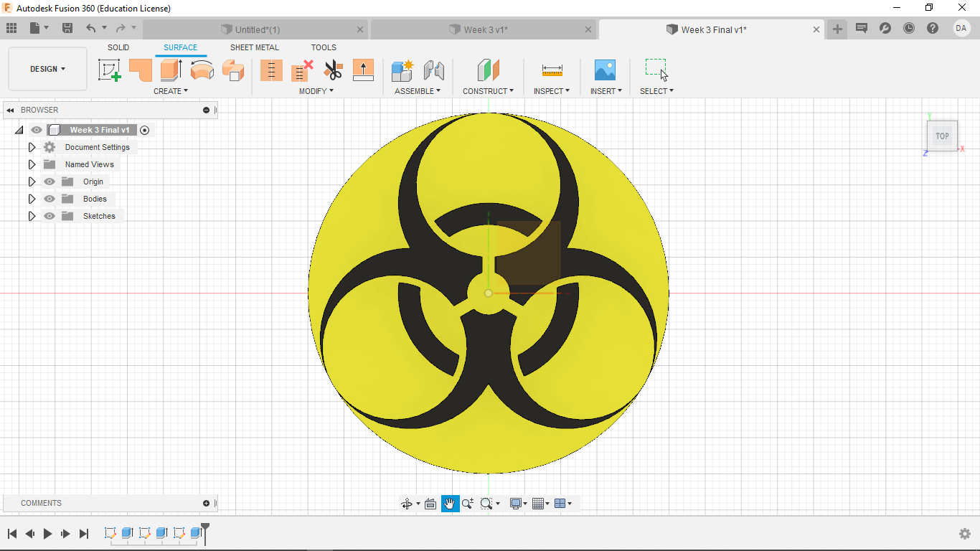Switch to the SHEET METAL tab
Viewport: 980px width, 551px height.
[x=255, y=47]
